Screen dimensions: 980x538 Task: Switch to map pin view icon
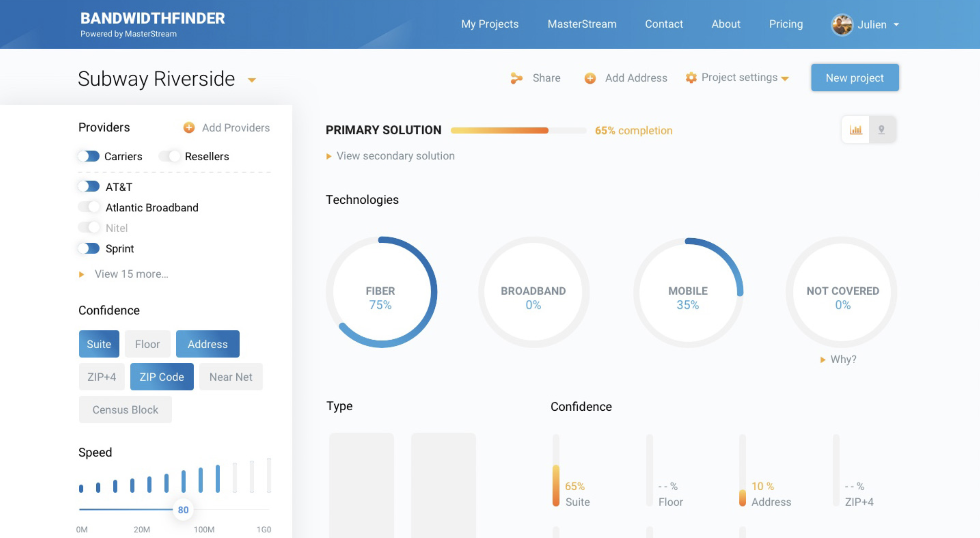coord(882,130)
